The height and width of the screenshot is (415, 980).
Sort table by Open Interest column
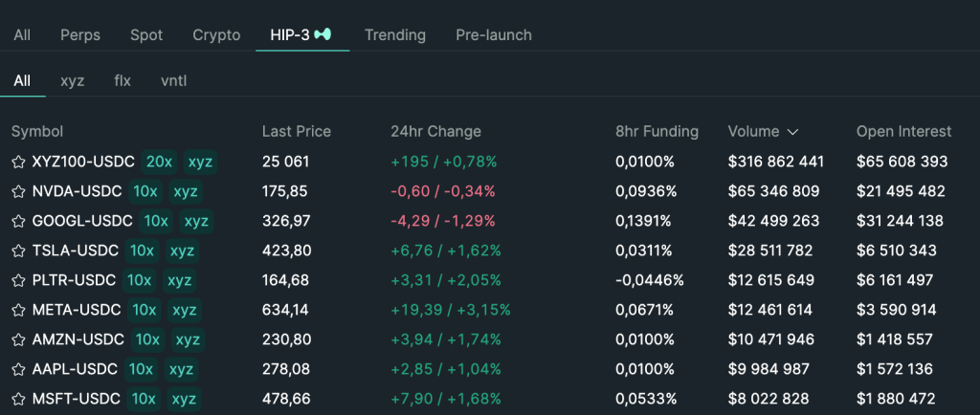coord(903,132)
